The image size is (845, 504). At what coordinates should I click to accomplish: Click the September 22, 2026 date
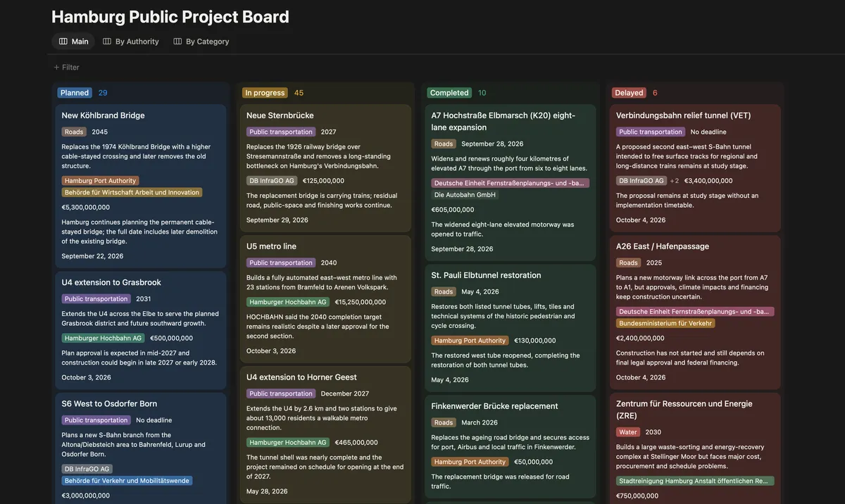pyautogui.click(x=92, y=256)
